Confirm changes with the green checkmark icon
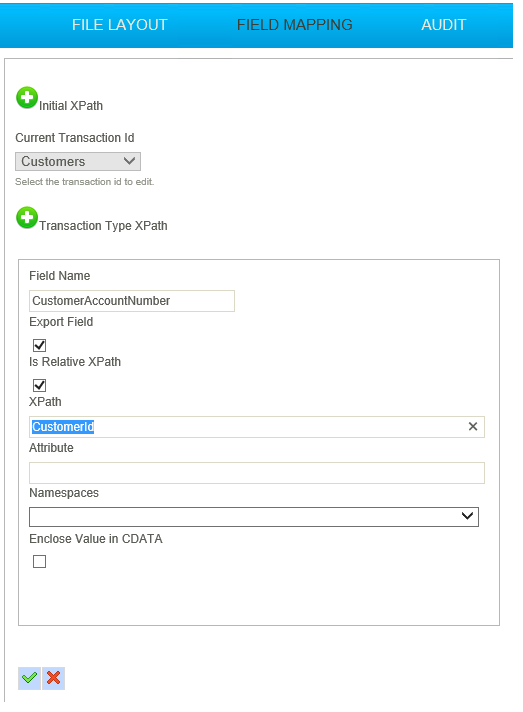The height and width of the screenshot is (712, 523). pyautogui.click(x=30, y=678)
